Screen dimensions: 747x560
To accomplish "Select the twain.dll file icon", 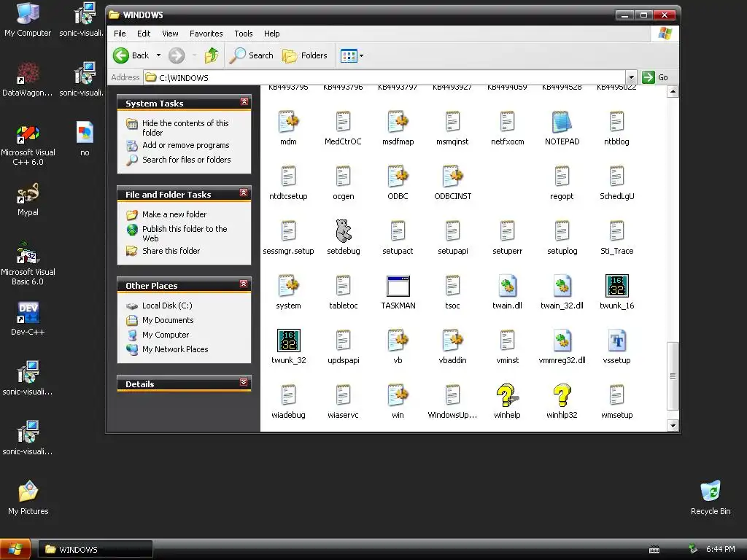I will [x=507, y=286].
